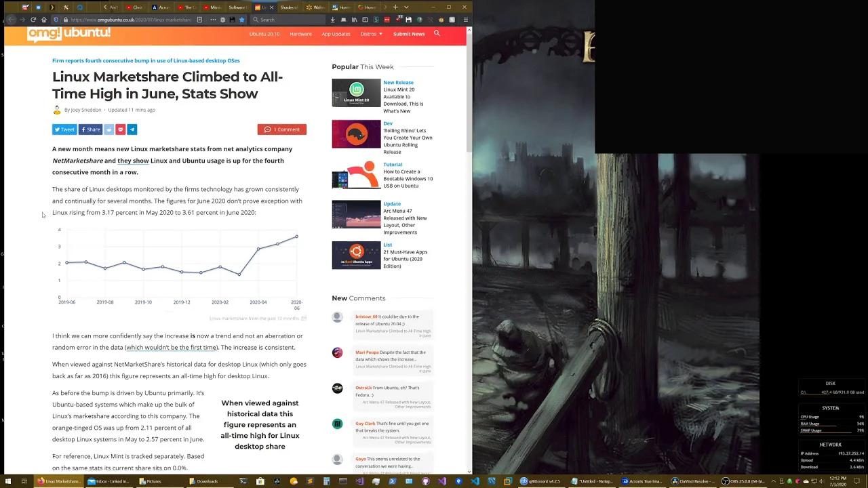Open the Pictures folder taskbar window

(x=159, y=481)
